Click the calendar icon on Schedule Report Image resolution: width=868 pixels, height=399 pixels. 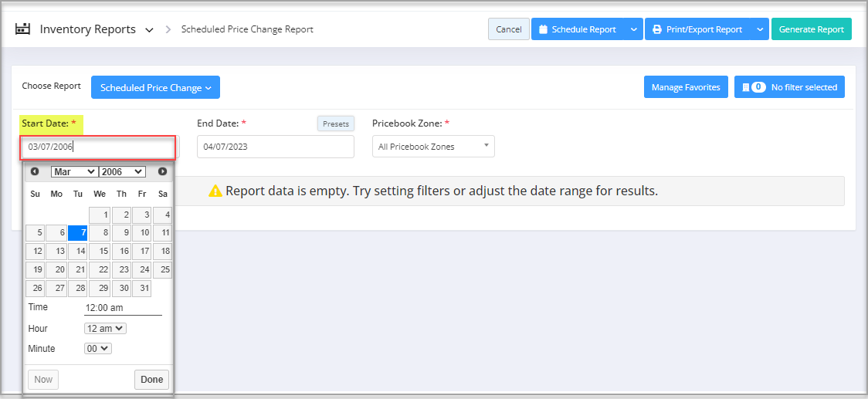543,29
